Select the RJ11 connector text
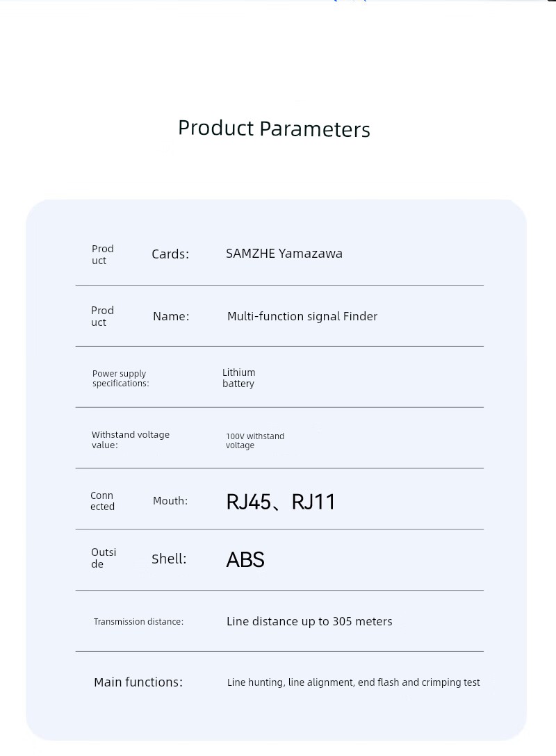 point(313,502)
